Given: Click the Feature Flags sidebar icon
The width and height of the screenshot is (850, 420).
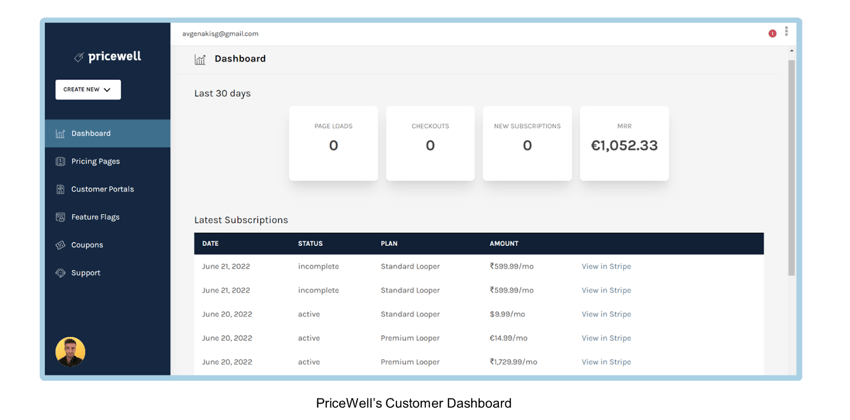Looking at the screenshot, I should pos(61,217).
